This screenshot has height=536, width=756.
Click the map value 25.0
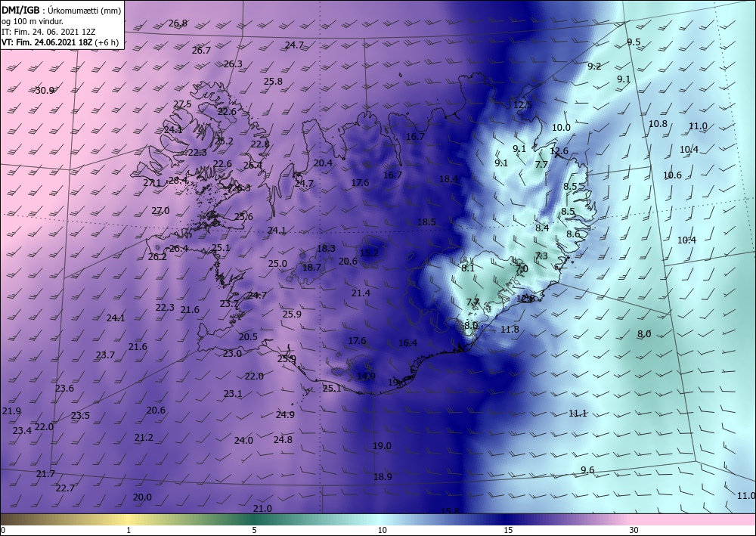point(277,263)
